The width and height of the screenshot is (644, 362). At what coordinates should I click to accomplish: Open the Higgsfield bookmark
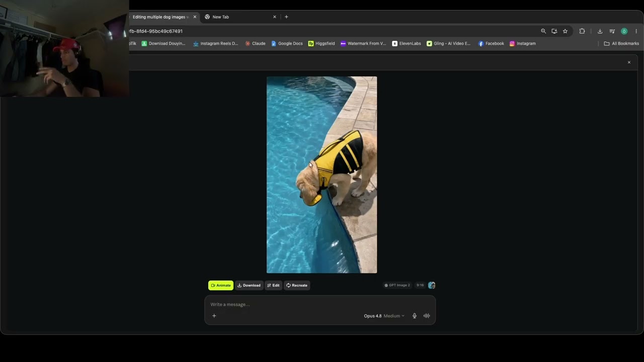click(321, 44)
